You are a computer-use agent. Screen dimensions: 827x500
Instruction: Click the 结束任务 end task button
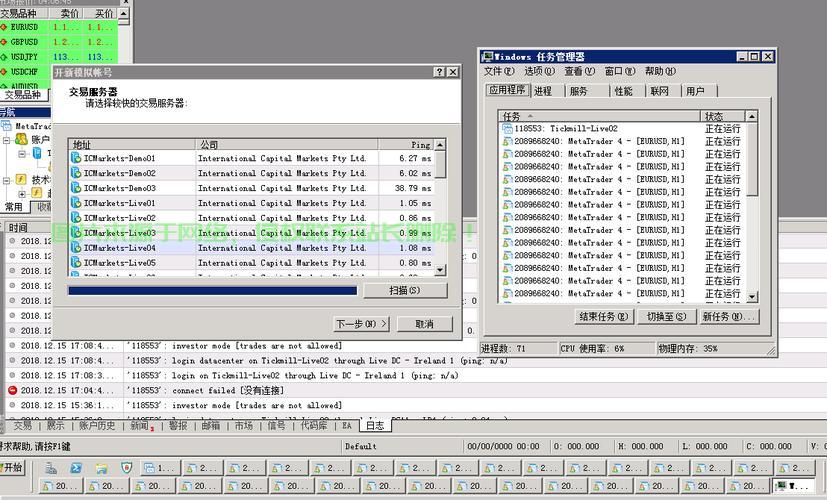point(605,316)
